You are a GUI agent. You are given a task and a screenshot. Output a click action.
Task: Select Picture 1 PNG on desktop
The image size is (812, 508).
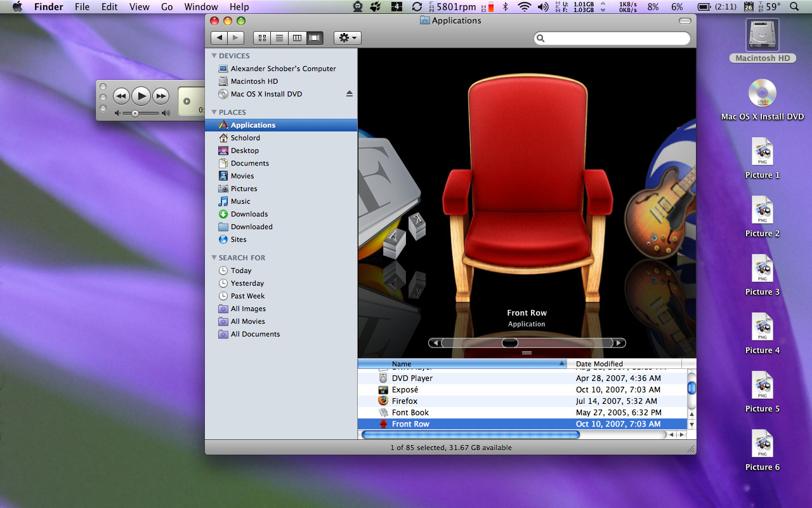click(x=763, y=159)
